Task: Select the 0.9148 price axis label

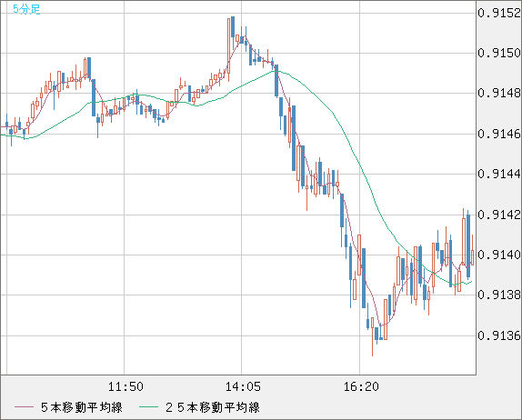Action: tap(499, 93)
